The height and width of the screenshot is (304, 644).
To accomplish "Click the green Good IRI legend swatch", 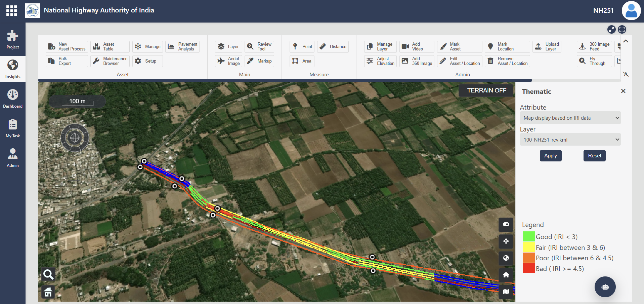I will point(528,237).
